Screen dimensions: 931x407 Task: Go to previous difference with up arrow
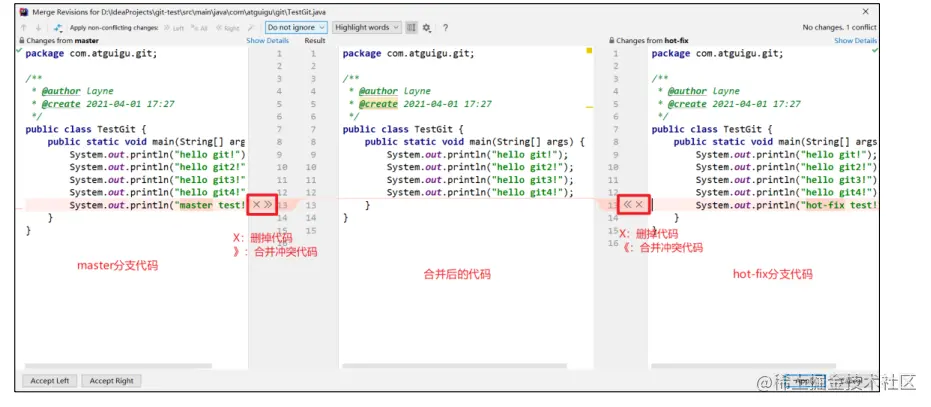coord(23,28)
